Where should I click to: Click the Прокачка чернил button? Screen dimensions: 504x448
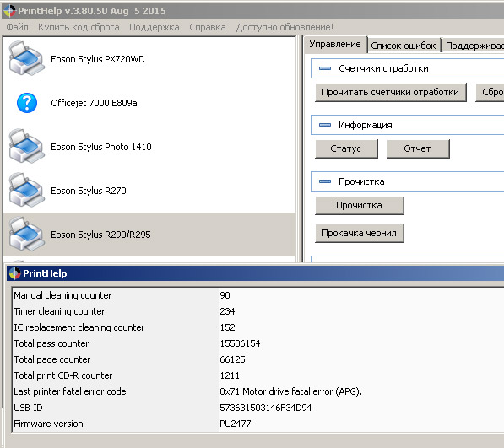360,233
